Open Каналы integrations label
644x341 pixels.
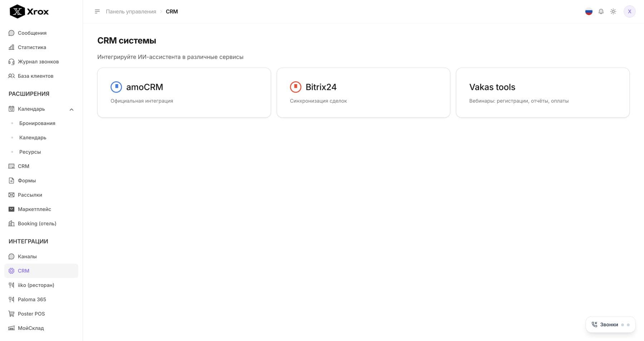27,256
